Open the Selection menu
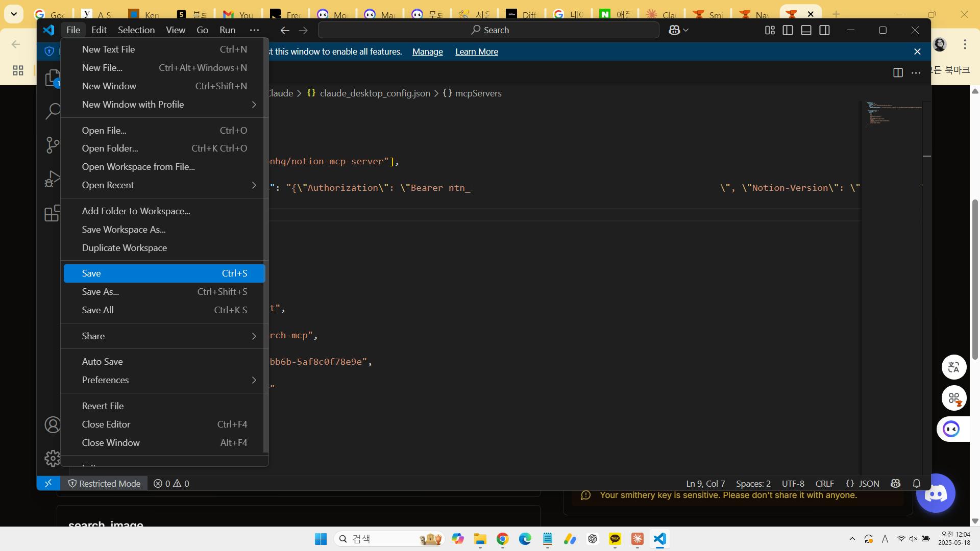The width and height of the screenshot is (980, 551). click(x=136, y=30)
